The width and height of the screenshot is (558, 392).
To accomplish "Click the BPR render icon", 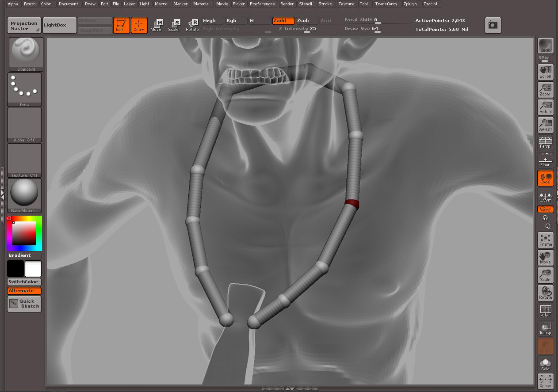I will [x=545, y=46].
